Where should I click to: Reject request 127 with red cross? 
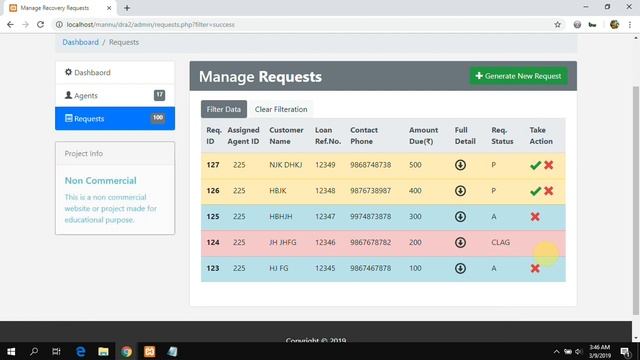549,165
